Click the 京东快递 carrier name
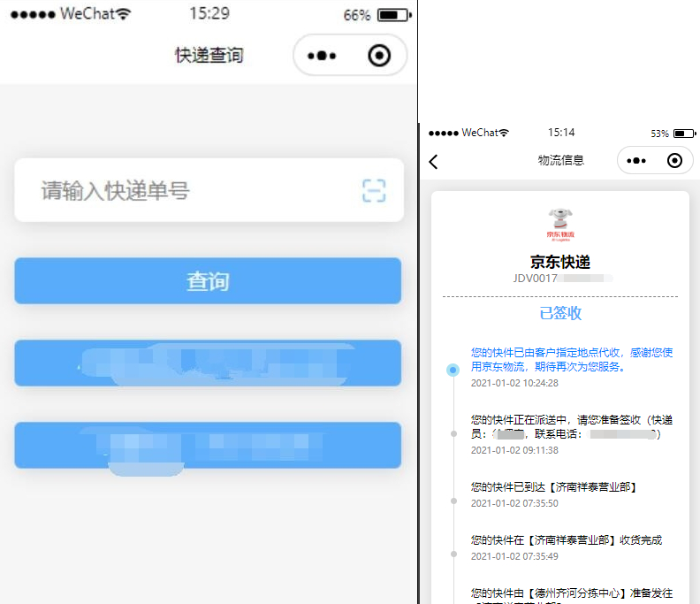This screenshot has width=700, height=604. (560, 263)
